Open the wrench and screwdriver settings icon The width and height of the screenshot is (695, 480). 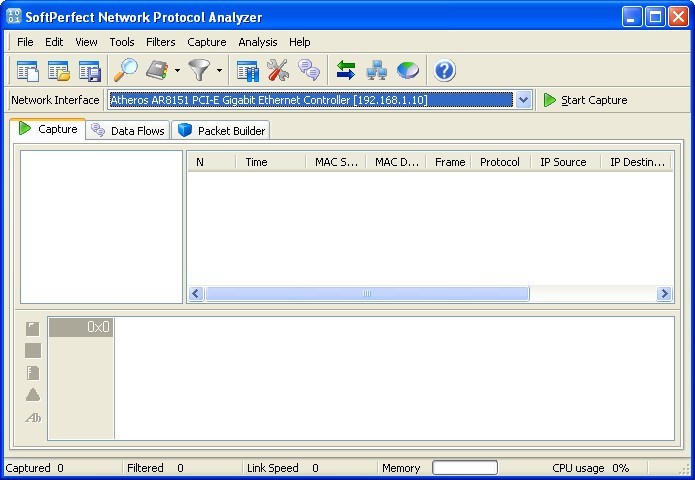point(278,70)
